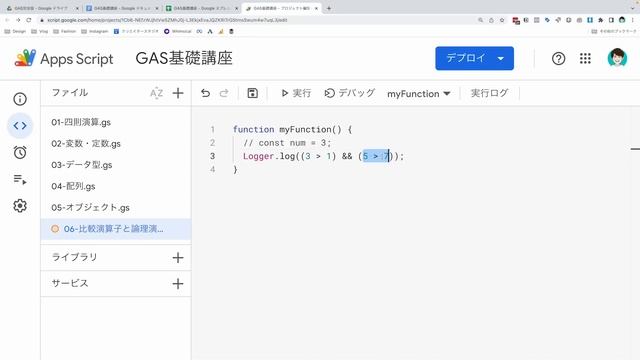Click the デプロイ deploy button

(474, 58)
